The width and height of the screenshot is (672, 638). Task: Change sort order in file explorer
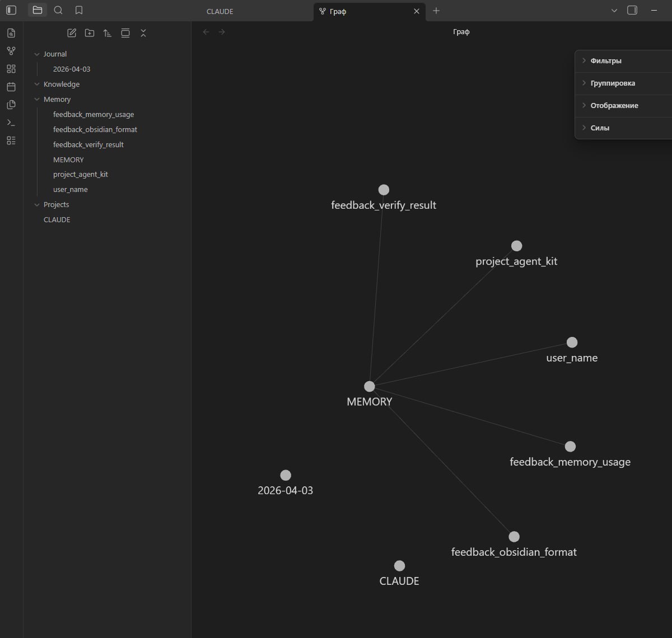pyautogui.click(x=108, y=33)
